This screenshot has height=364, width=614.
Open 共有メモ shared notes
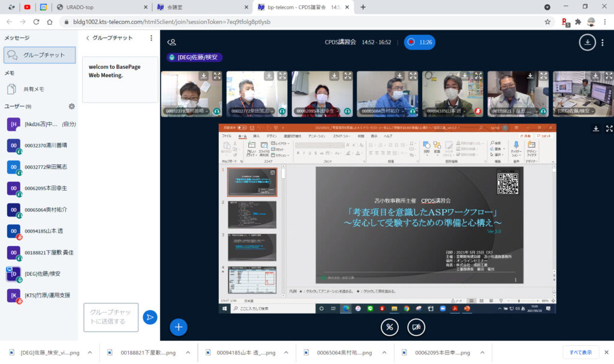coord(33,89)
